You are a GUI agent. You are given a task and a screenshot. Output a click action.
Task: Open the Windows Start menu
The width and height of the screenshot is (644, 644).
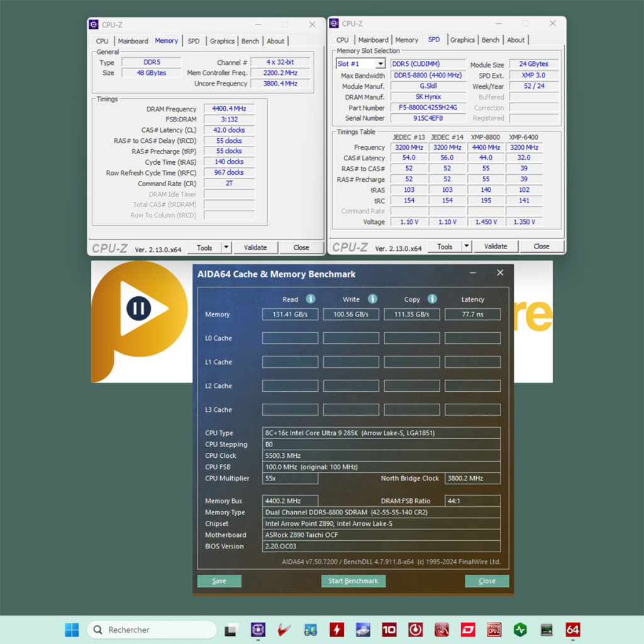coord(72,630)
